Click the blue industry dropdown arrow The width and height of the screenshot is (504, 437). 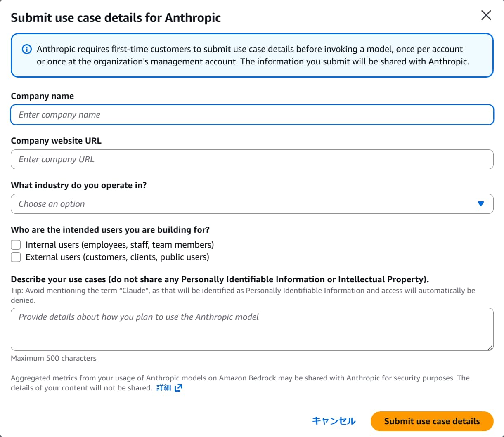pyautogui.click(x=480, y=204)
